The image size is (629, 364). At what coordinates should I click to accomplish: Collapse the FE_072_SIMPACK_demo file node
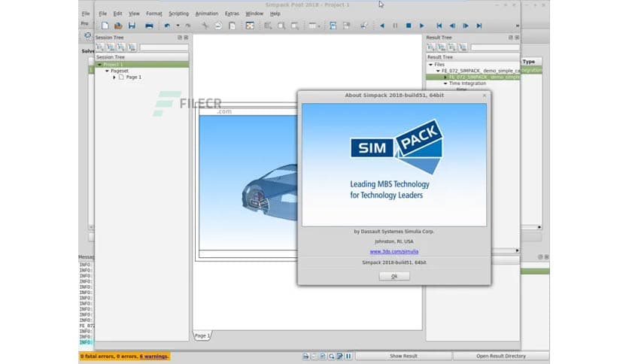(x=438, y=71)
